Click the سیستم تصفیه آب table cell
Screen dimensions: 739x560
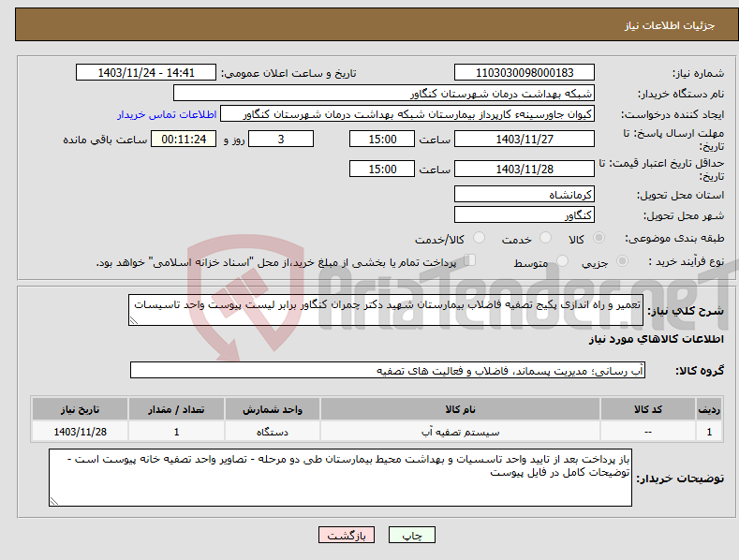tap(460, 432)
